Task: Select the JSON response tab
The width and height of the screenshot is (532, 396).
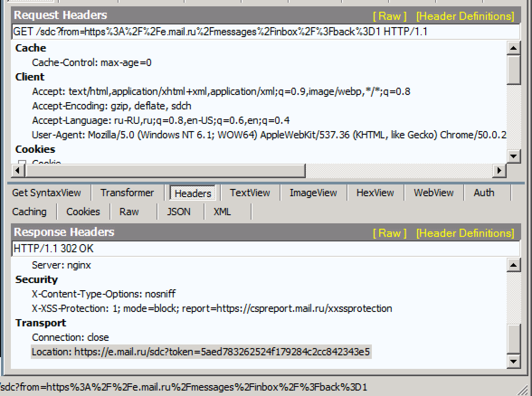Action: pos(179,212)
